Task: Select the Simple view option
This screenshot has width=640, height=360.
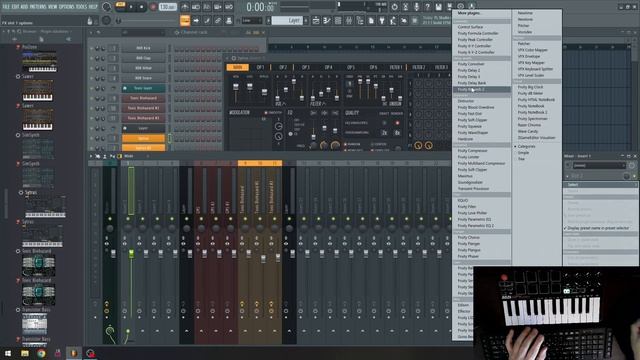Action: [x=523, y=153]
